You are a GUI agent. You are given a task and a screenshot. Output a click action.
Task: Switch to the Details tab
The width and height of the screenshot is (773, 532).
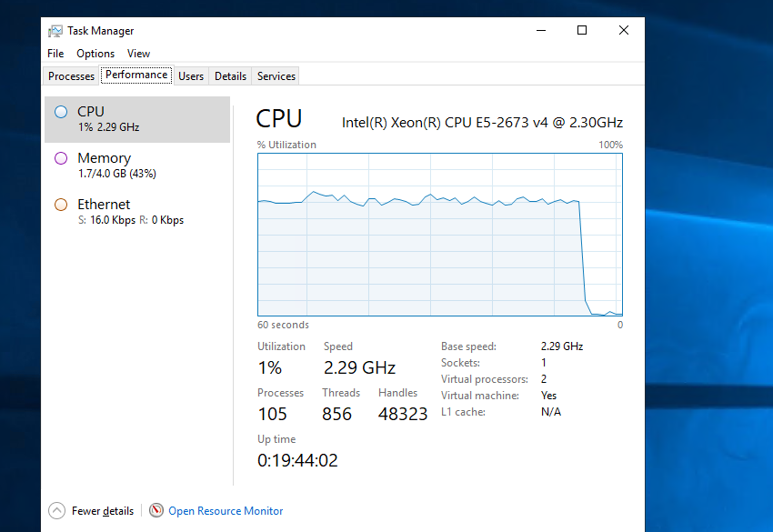(231, 76)
